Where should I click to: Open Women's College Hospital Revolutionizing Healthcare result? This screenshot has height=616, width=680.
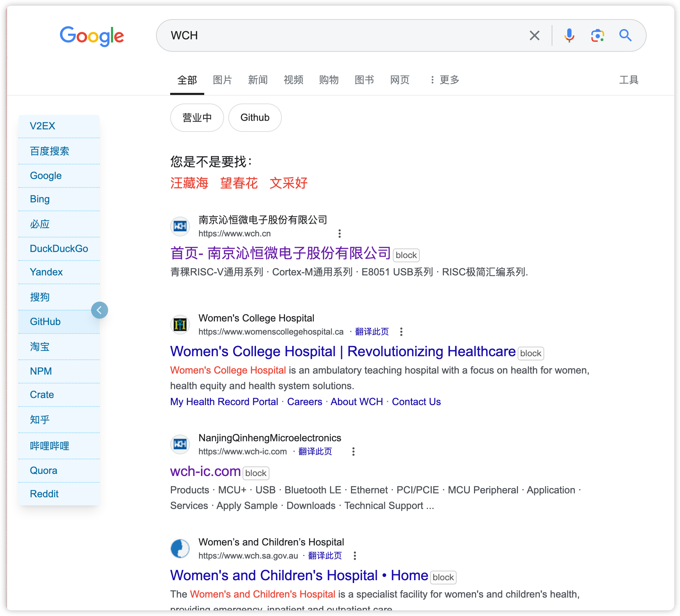[343, 352]
